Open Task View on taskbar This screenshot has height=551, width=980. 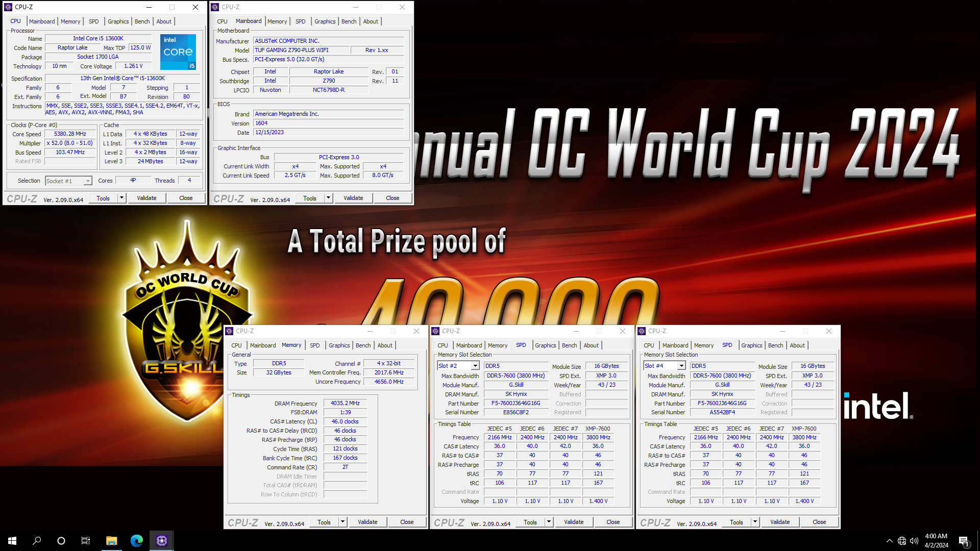tap(86, 541)
